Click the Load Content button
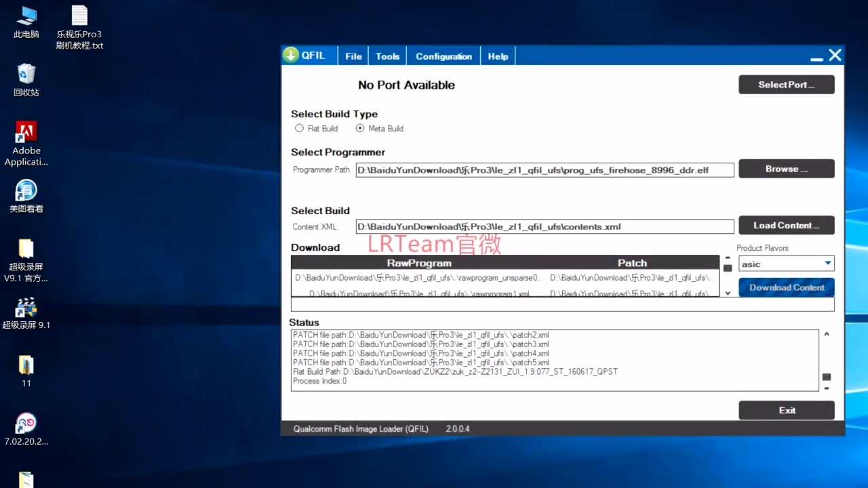 click(787, 225)
